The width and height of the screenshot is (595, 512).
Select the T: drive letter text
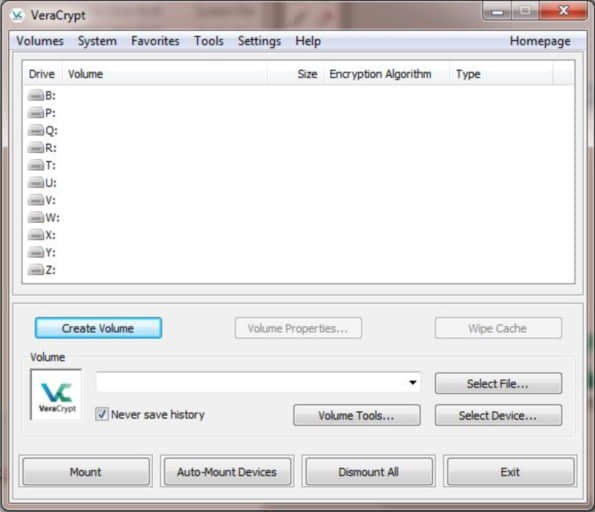50,165
